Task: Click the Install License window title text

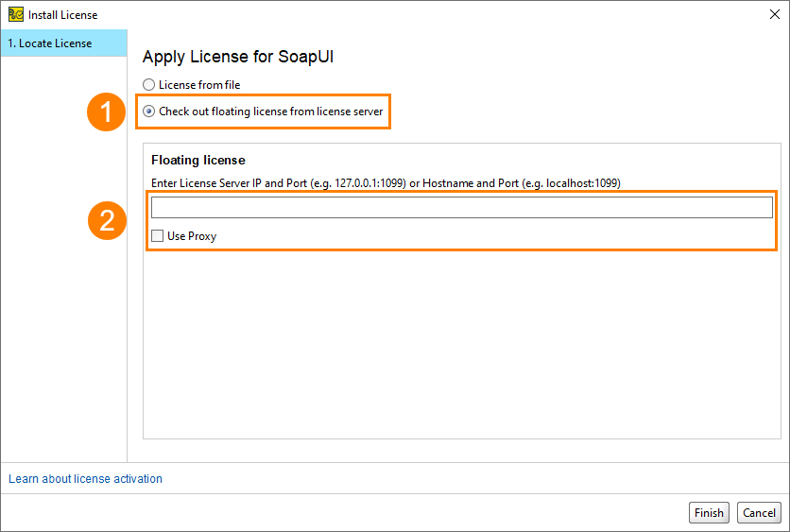Action: point(63,15)
